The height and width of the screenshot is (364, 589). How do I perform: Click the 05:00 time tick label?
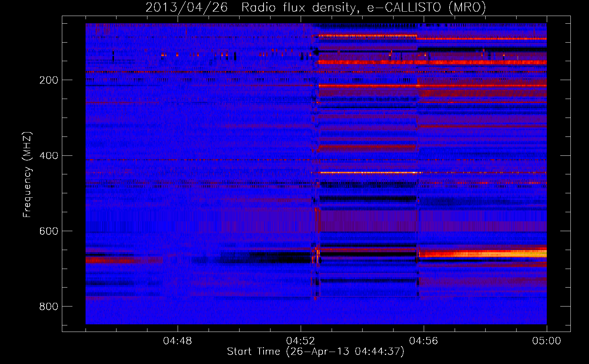(x=547, y=341)
